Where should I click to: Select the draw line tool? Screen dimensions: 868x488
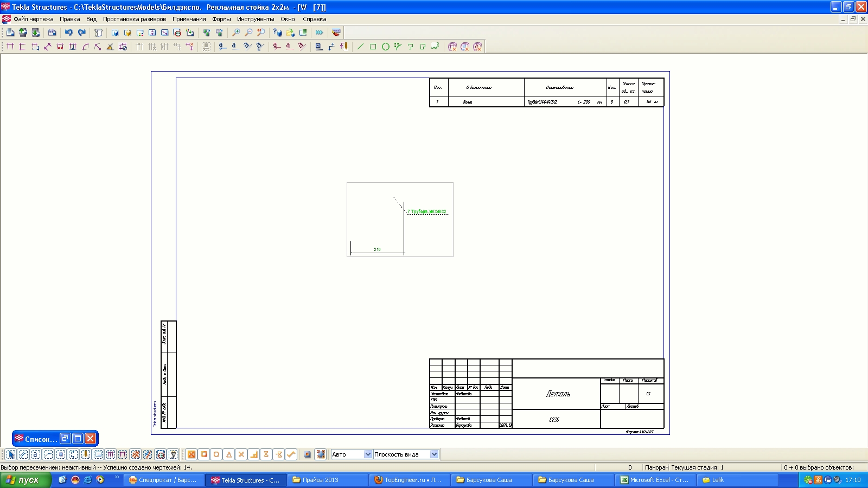click(360, 47)
